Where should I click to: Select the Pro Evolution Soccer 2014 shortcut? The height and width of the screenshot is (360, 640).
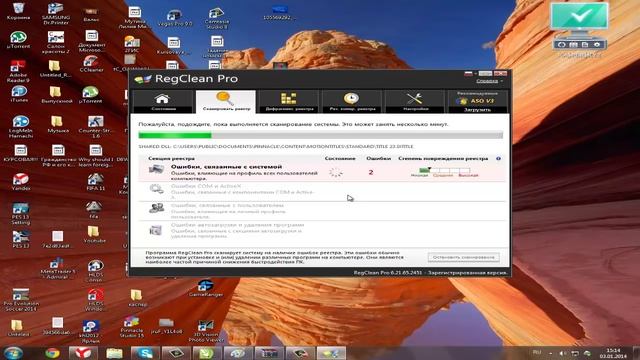tap(21, 300)
